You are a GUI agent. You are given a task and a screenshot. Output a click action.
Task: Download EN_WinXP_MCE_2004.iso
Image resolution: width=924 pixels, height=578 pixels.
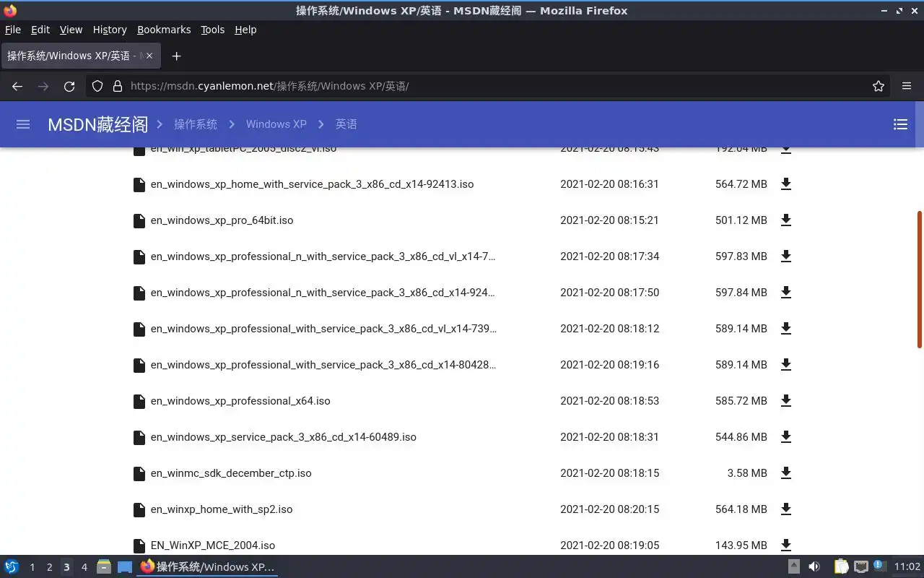point(786,545)
